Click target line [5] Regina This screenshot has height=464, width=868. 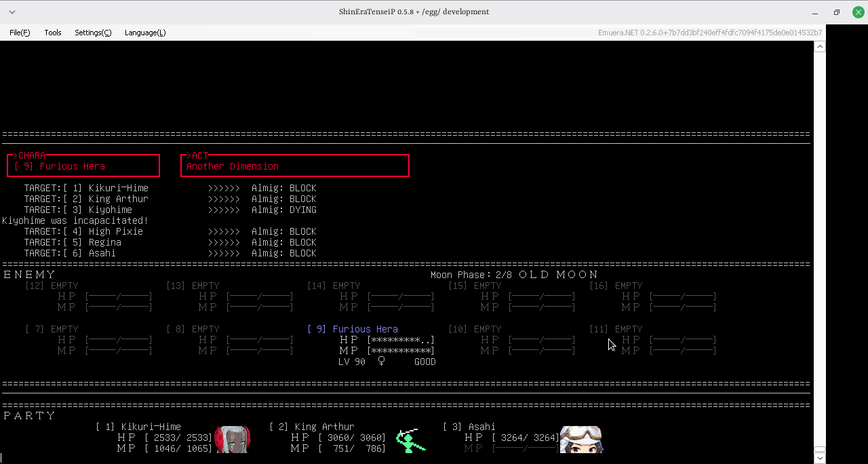[170, 242]
